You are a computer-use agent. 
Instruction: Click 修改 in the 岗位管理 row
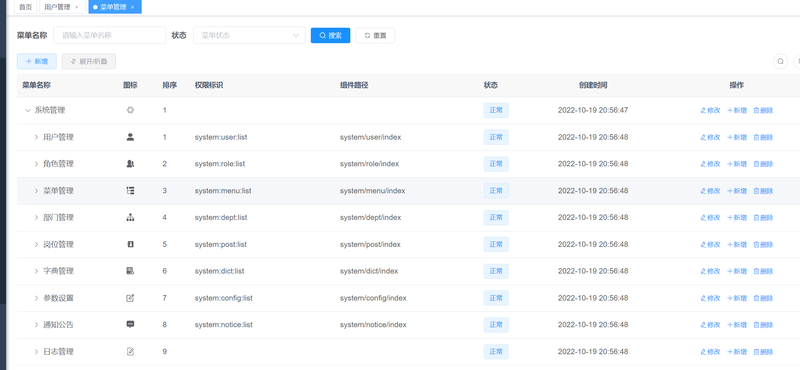[x=710, y=244]
